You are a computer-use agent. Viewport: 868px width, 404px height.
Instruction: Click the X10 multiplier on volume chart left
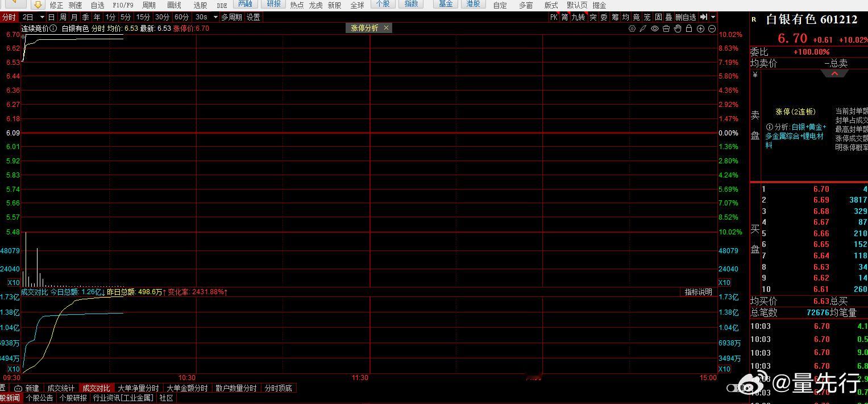13,283
